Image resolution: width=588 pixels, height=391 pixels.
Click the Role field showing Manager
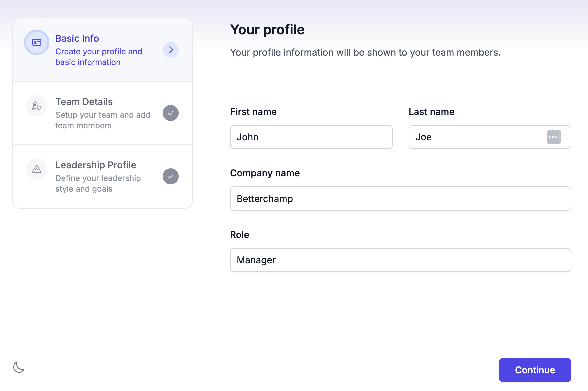point(400,260)
